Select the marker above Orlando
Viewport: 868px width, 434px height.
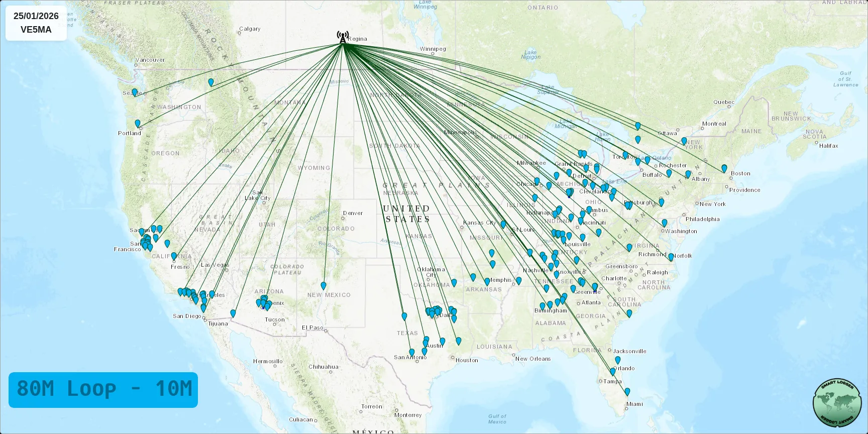point(618,360)
